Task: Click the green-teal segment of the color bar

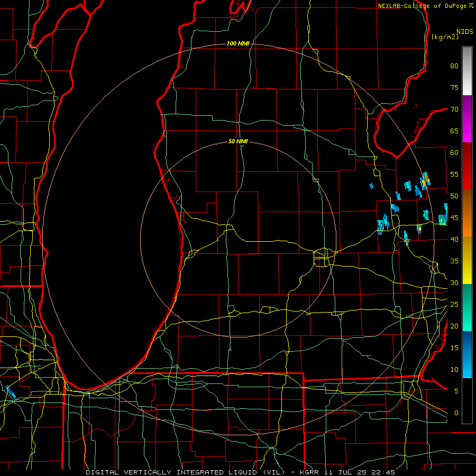Action: pyautogui.click(x=467, y=307)
